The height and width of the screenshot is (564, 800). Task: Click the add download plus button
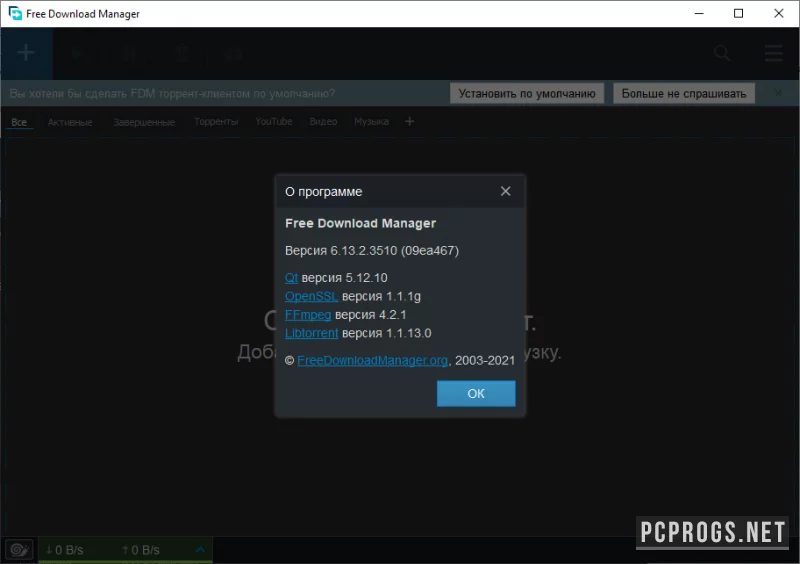(26, 53)
